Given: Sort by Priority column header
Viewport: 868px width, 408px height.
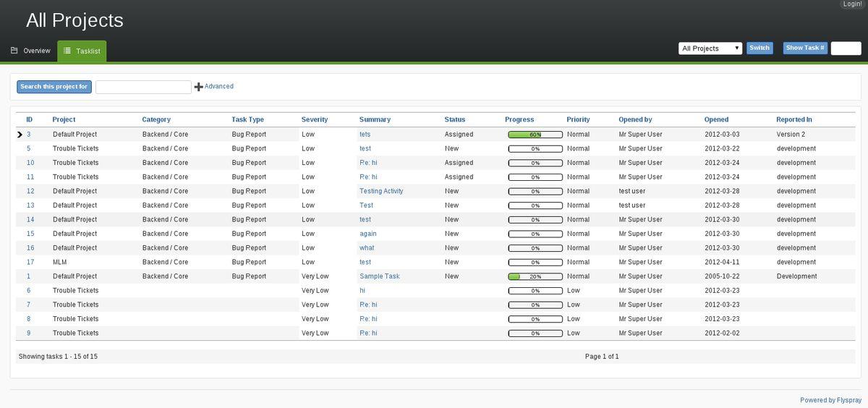Looking at the screenshot, I should [579, 119].
